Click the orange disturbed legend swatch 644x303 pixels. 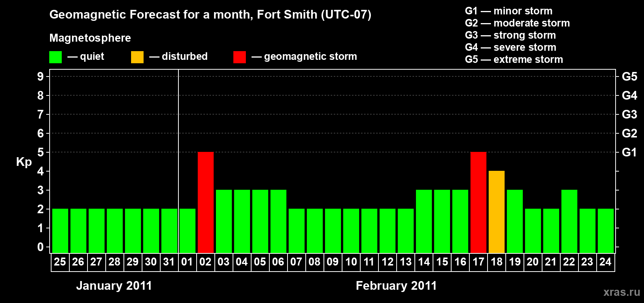[137, 57]
